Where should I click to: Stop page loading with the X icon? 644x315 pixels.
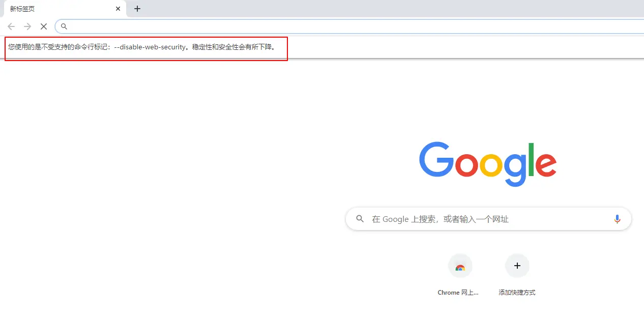pos(44,26)
